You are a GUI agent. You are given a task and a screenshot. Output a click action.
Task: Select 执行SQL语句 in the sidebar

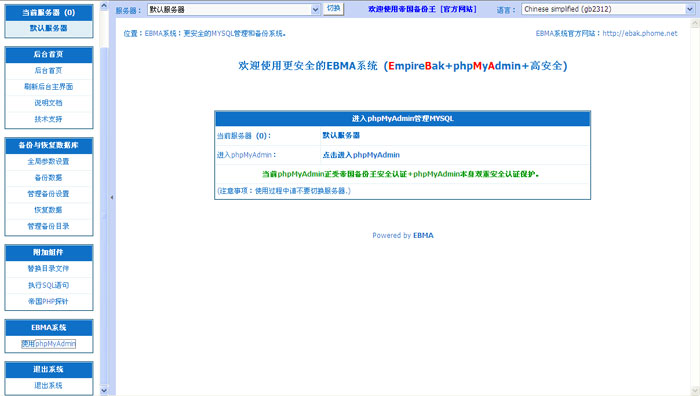click(x=49, y=285)
